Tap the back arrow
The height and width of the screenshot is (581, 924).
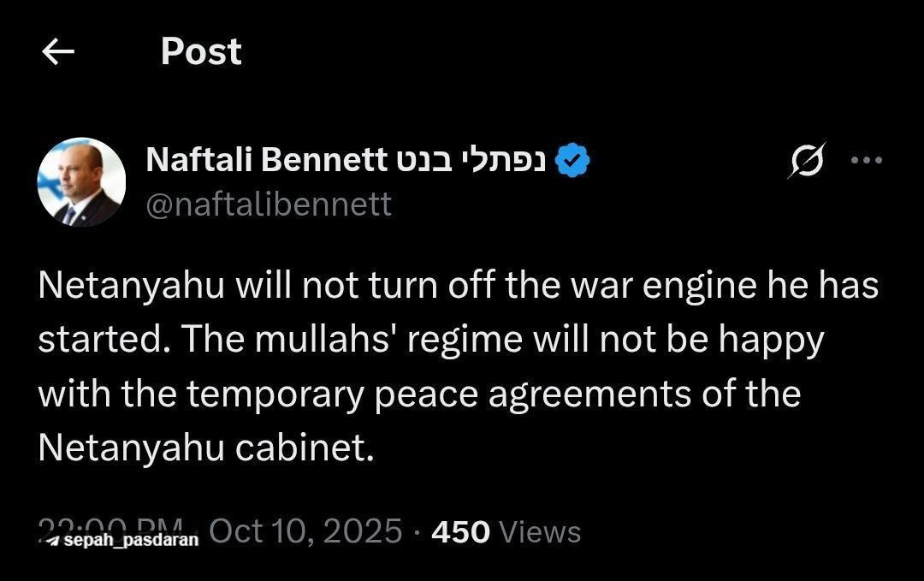[58, 53]
